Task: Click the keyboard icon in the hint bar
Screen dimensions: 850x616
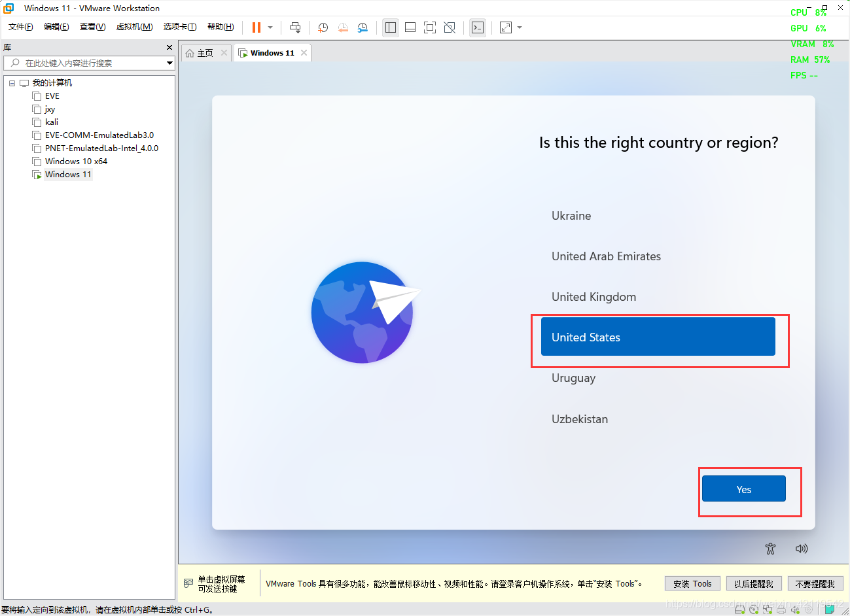Action: click(188, 583)
